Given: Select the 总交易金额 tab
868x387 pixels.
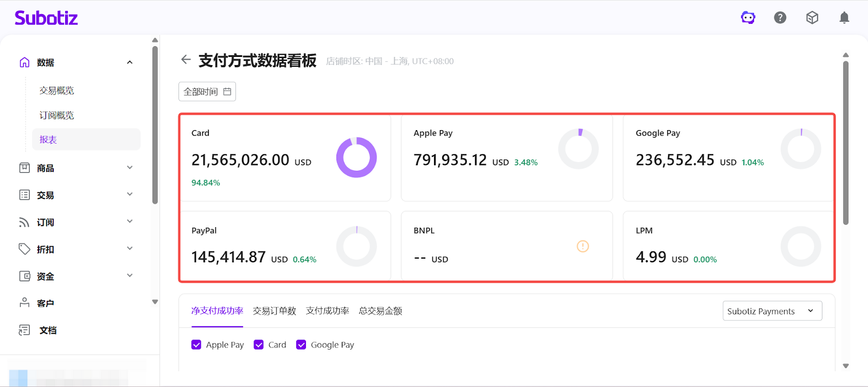Looking at the screenshot, I should tap(380, 311).
